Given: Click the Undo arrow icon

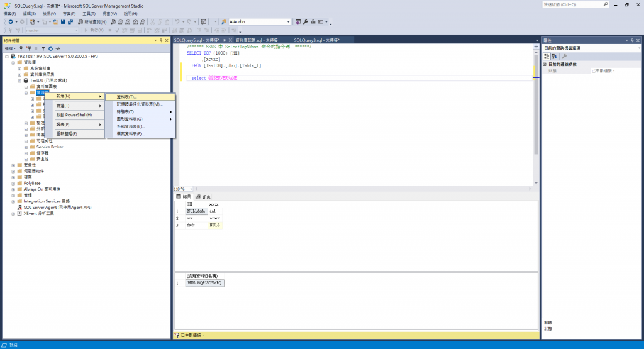Looking at the screenshot, I should pyautogui.click(x=177, y=22).
